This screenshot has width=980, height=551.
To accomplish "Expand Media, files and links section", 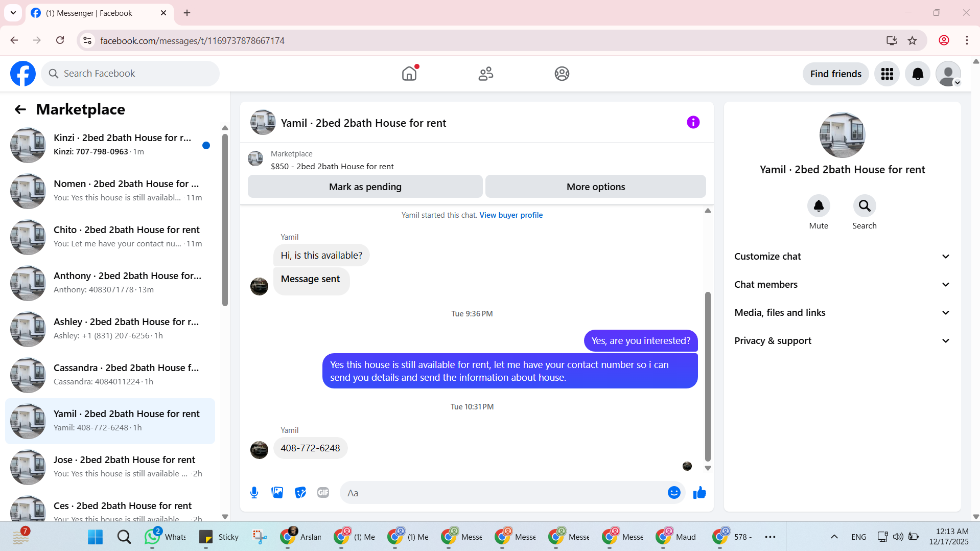I will click(x=842, y=313).
